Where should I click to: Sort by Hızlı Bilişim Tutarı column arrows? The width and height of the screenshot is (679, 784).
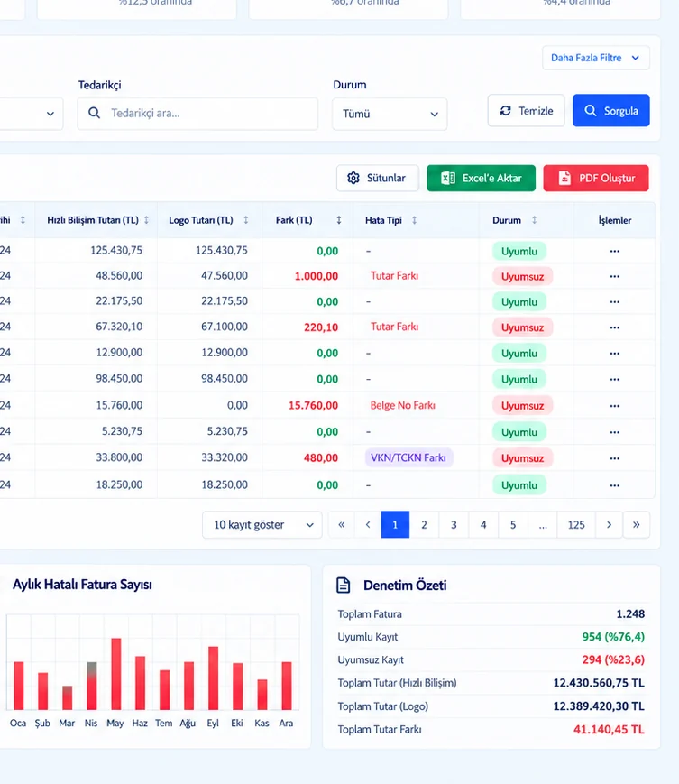tap(146, 220)
